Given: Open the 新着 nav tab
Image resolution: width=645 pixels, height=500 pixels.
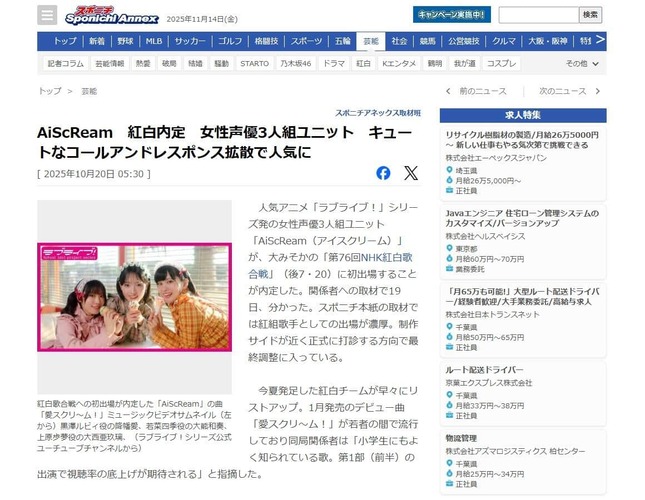Looking at the screenshot, I should click(x=97, y=41).
